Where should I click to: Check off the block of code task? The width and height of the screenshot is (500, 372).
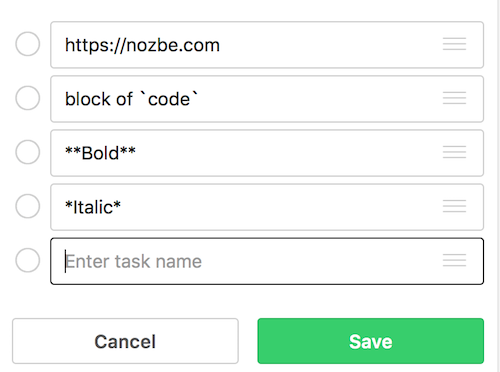click(x=28, y=98)
